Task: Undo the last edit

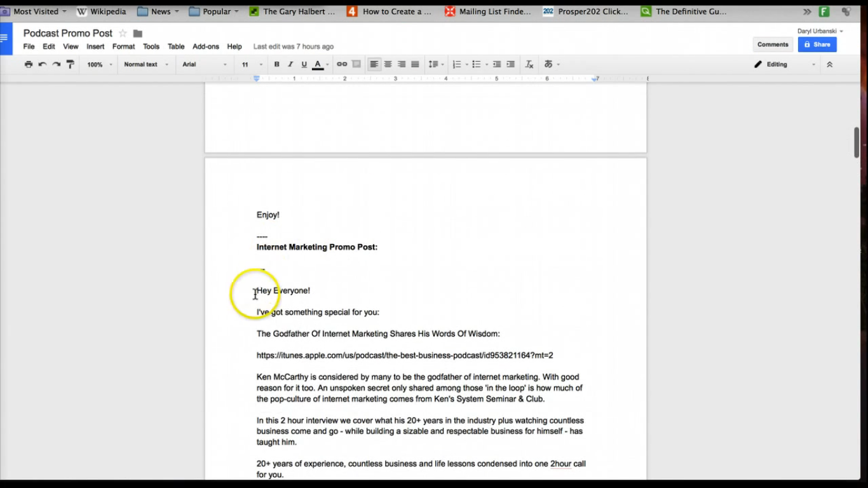Action: pyautogui.click(x=43, y=64)
